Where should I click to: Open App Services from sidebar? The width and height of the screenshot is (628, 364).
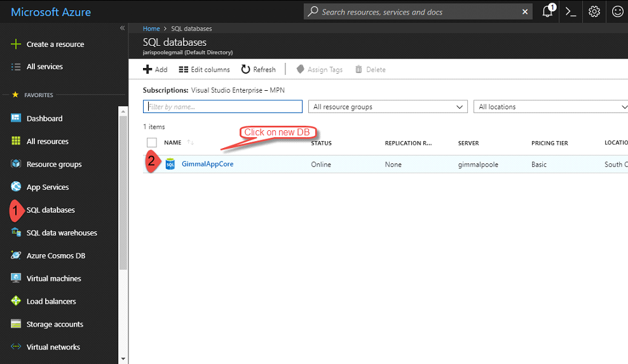tap(47, 187)
